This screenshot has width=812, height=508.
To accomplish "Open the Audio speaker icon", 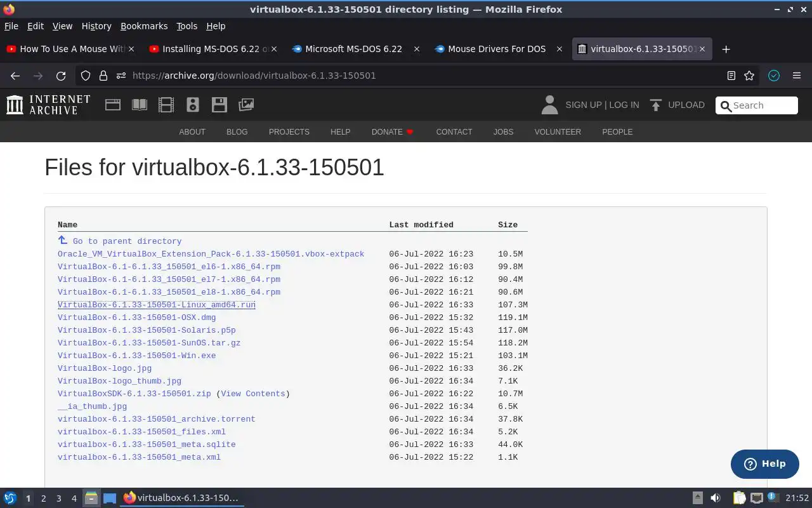I will click(193, 105).
